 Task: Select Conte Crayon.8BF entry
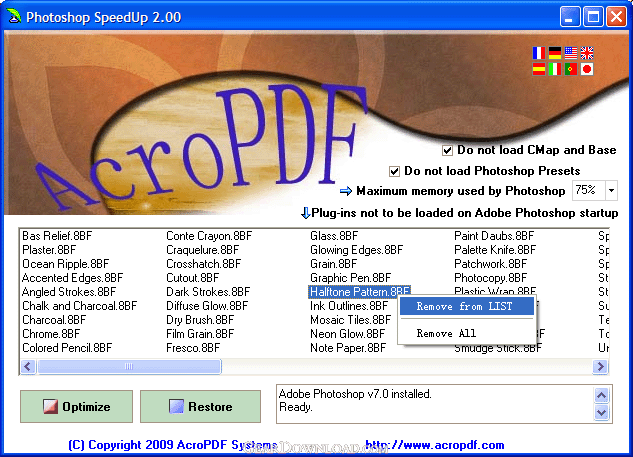click(x=209, y=236)
